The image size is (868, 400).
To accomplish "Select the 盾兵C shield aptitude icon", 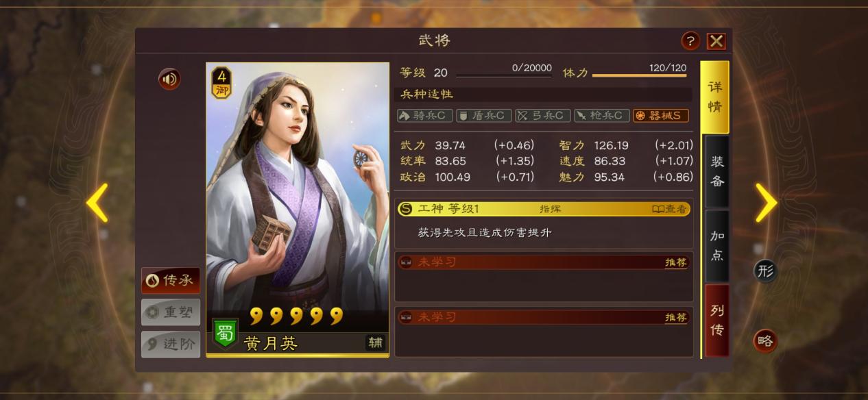I will click(484, 116).
